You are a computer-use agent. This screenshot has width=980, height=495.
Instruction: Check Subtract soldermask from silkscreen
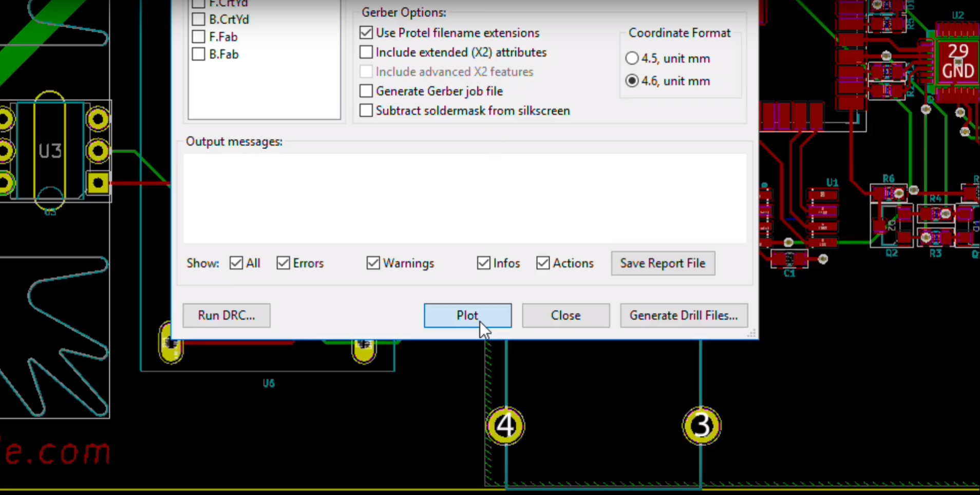[x=366, y=111]
